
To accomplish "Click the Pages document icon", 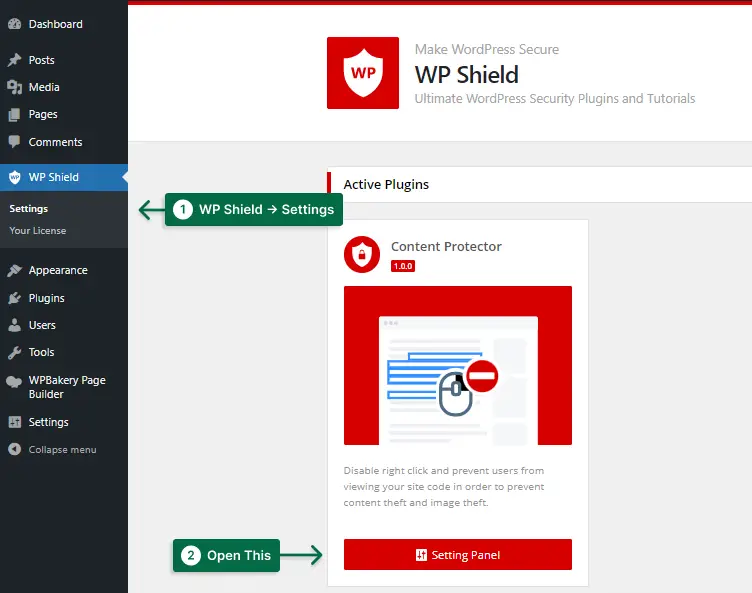I will [x=14, y=114].
